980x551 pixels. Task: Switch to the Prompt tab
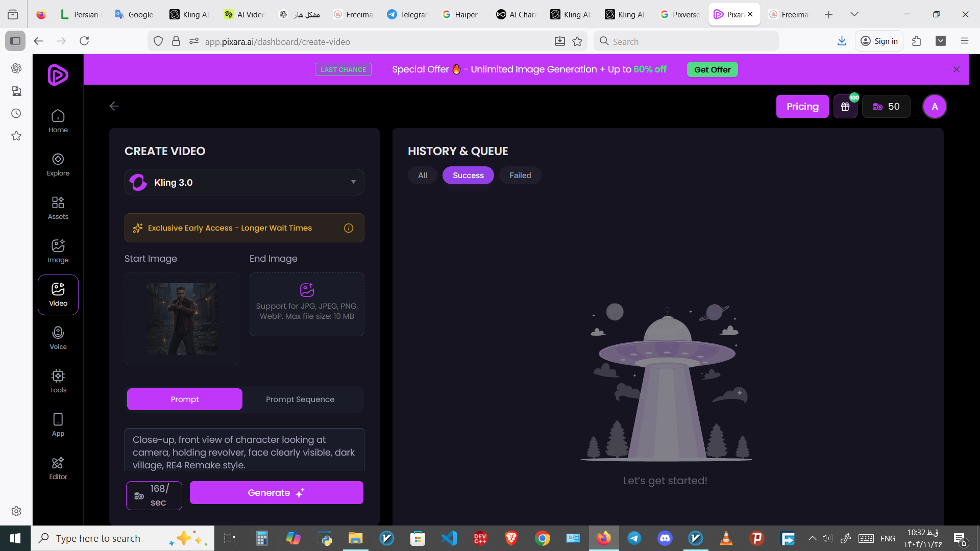click(x=185, y=399)
